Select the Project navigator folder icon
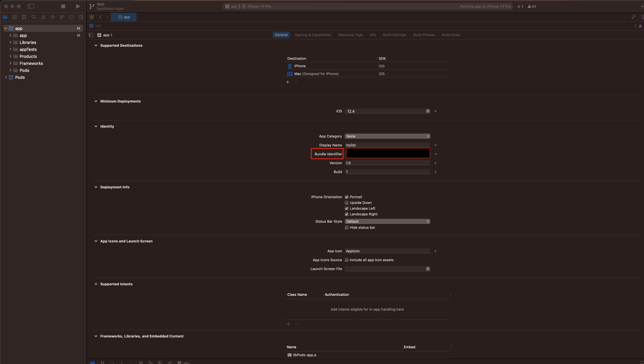 point(5,17)
